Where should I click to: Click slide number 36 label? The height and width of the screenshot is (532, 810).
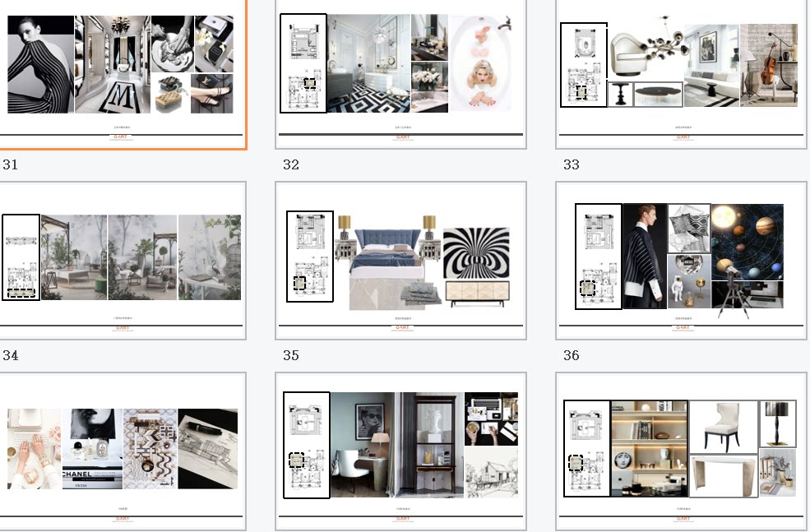point(572,355)
